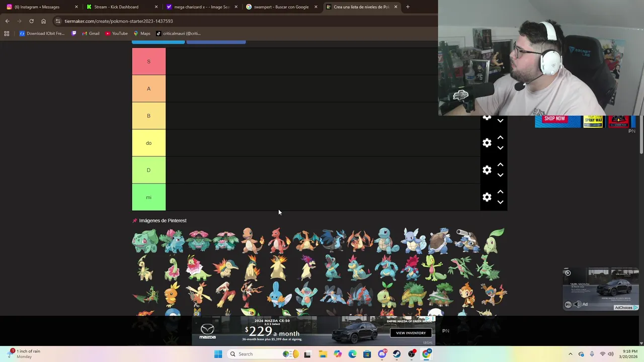Select the Torchic image
The width and height of the screenshot is (644, 362).
(x=172, y=295)
